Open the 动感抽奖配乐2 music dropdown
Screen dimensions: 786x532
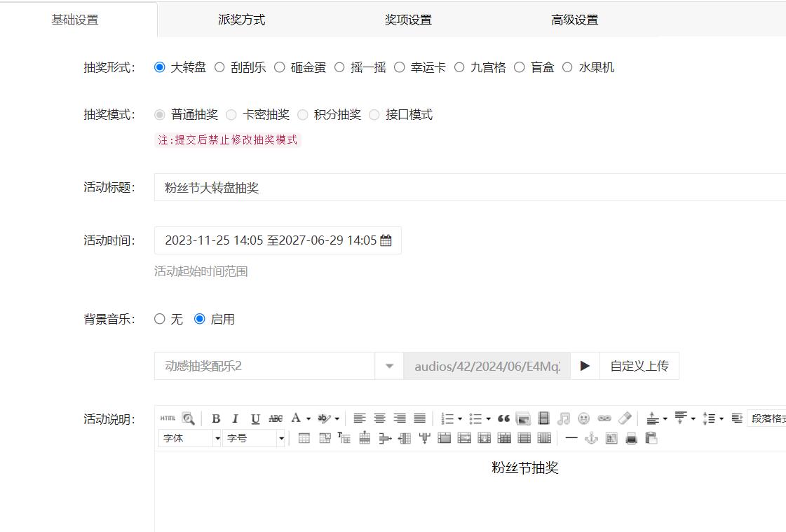pyautogui.click(x=388, y=365)
